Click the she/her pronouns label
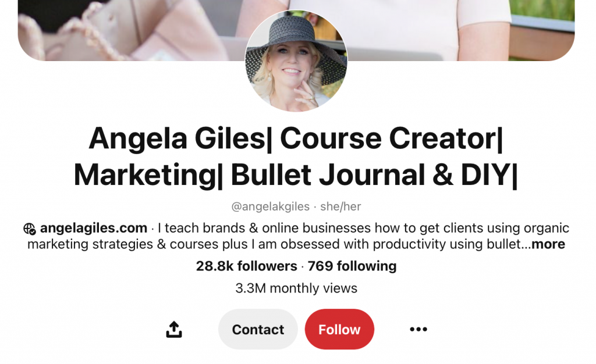This screenshot has width=596, height=364. pyautogui.click(x=340, y=206)
